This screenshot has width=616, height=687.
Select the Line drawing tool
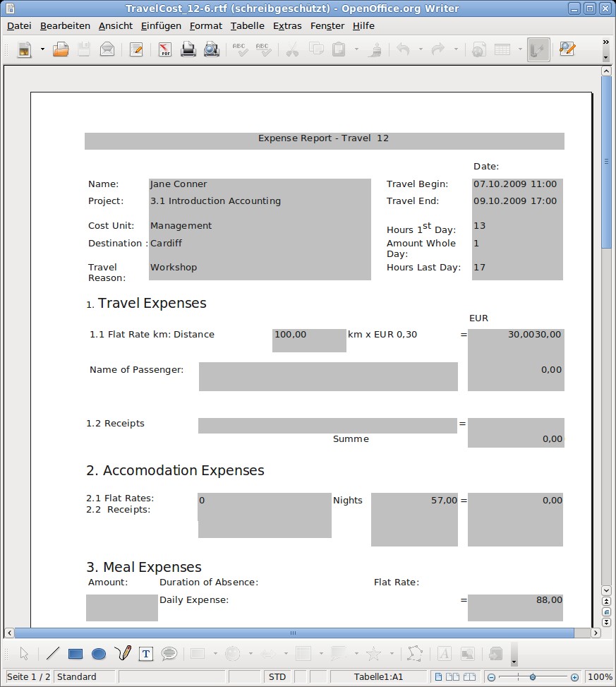click(53, 654)
